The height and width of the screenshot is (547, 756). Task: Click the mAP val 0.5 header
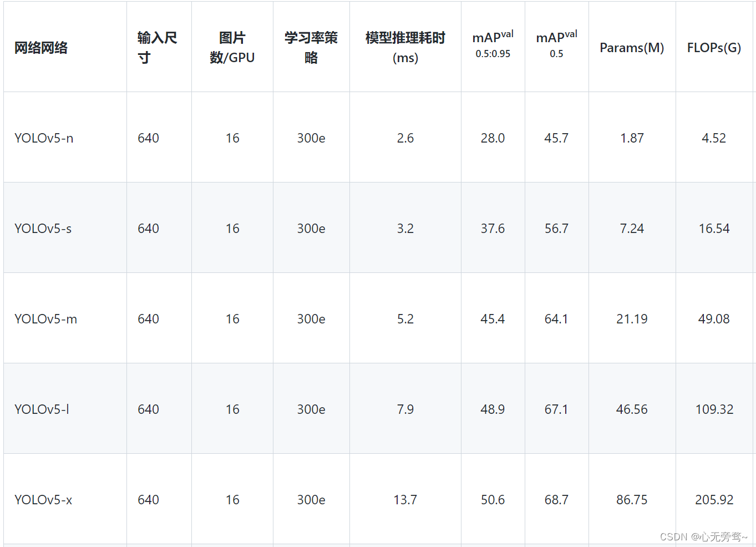(x=556, y=44)
